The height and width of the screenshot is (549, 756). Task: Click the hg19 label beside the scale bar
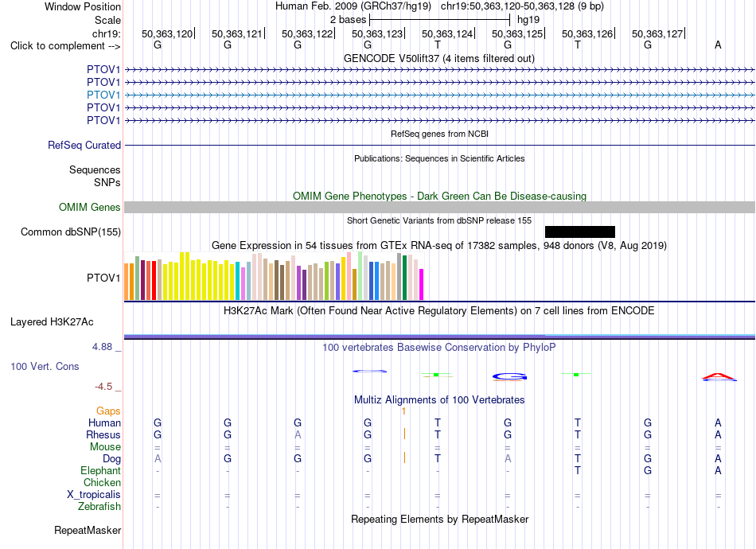(x=528, y=20)
